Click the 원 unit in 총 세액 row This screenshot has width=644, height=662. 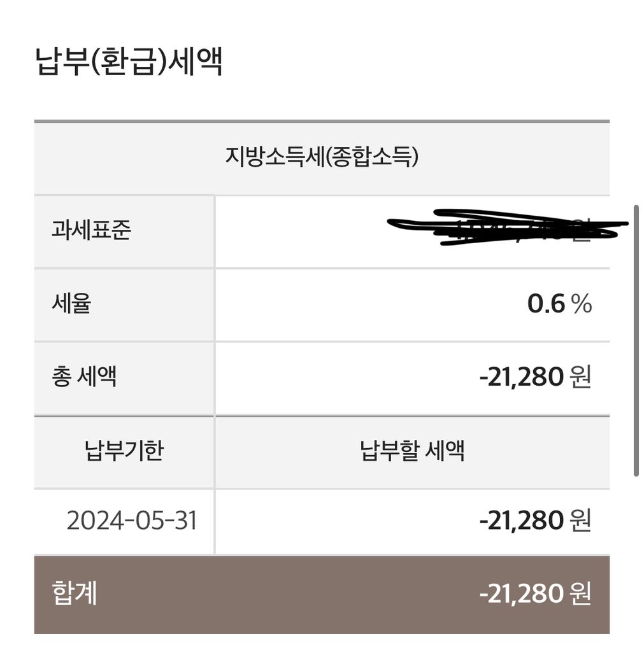pyautogui.click(x=581, y=377)
